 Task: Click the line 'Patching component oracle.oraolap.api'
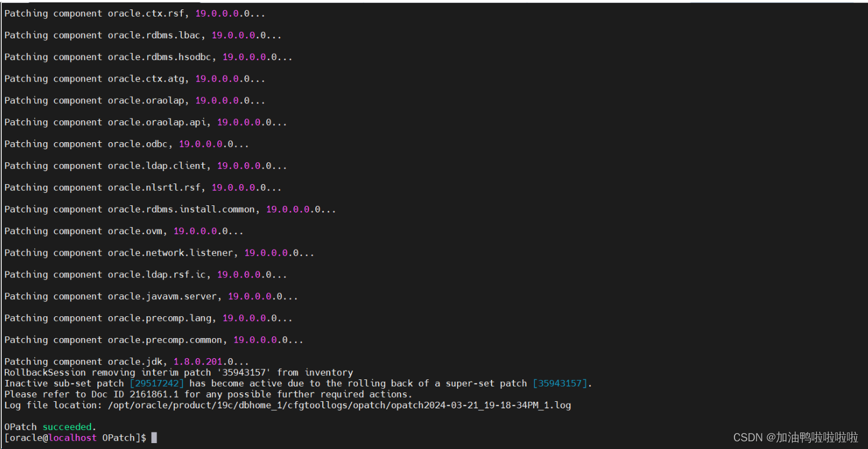[146, 123]
